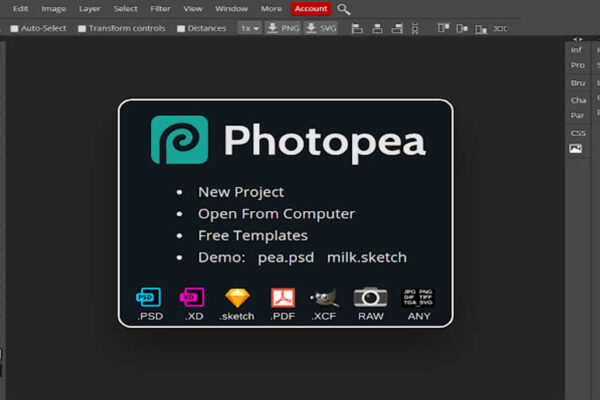Image resolution: width=600 pixels, height=400 pixels.
Task: Open the Pro panel tab
Action: point(577,65)
